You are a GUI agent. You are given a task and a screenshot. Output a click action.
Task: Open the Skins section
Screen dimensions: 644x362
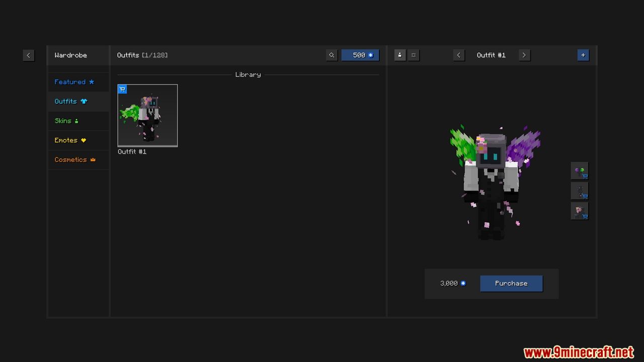78,121
